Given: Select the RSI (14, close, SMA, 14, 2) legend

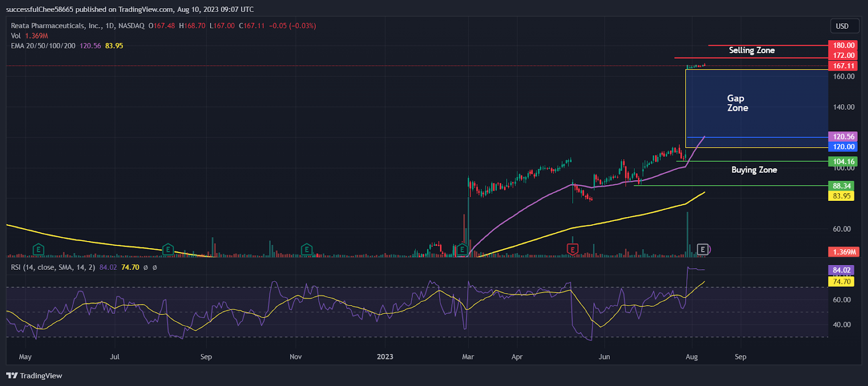Looking at the screenshot, I should click(53, 267).
